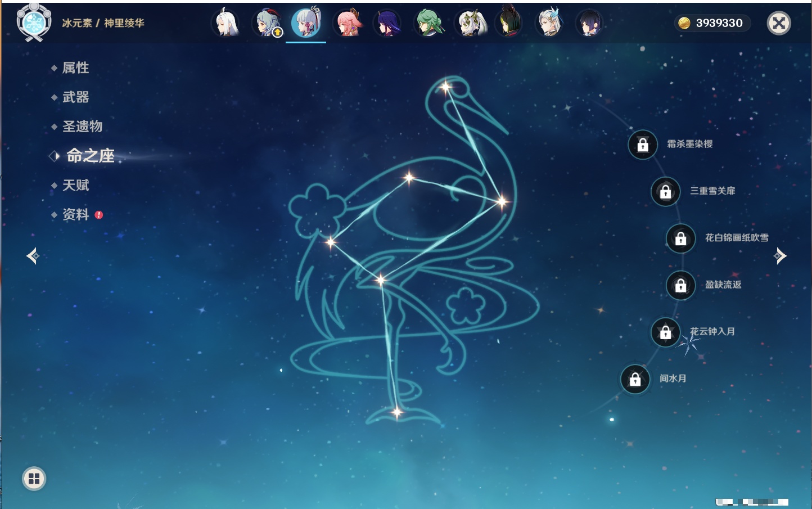
Task: Click the 花云钟入月 constellation label
Action: tap(712, 331)
